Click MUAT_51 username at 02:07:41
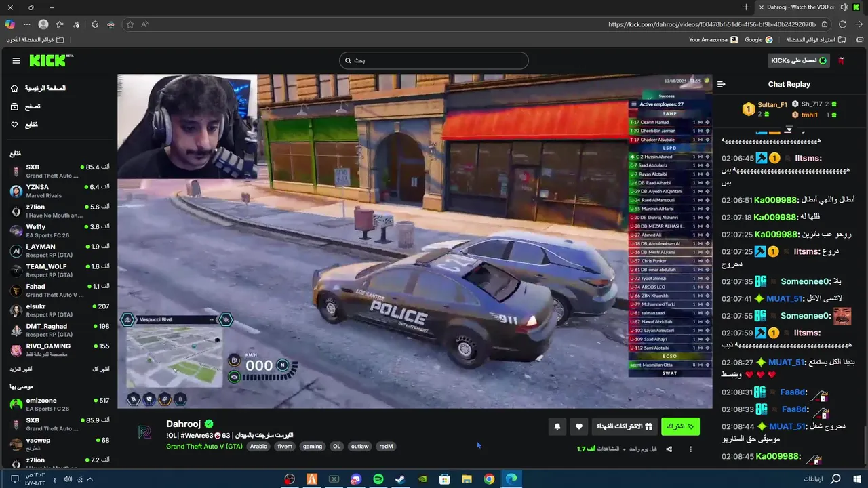868x488 pixels. pos(785,298)
